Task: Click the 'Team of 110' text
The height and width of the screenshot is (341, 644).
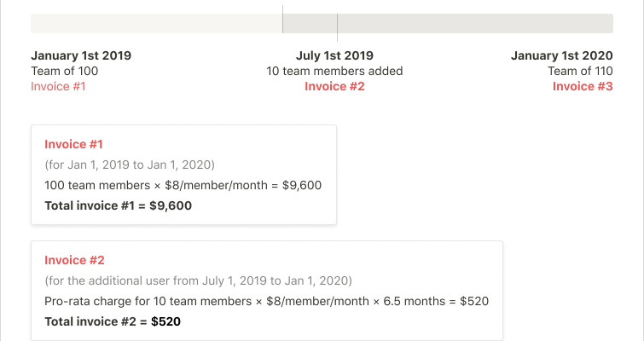Action: point(580,71)
